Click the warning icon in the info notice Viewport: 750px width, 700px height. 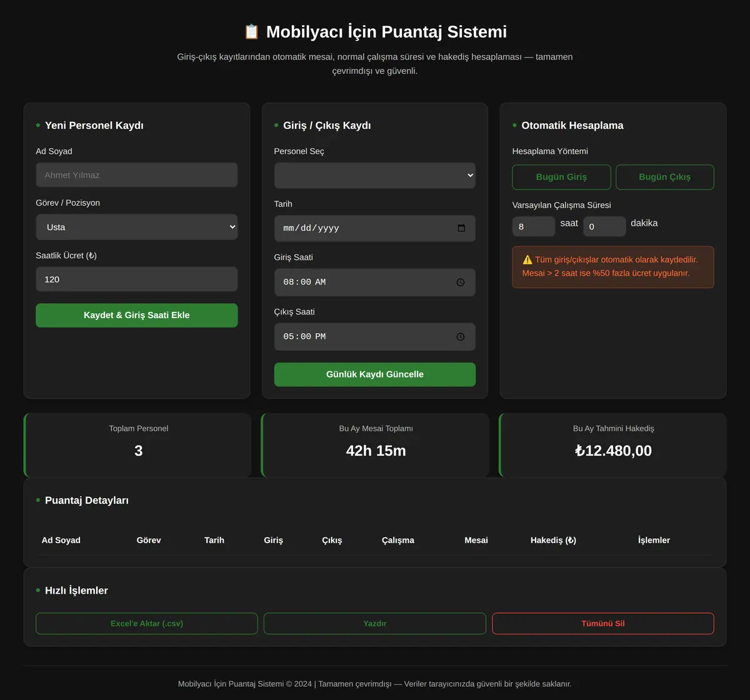[x=527, y=259]
